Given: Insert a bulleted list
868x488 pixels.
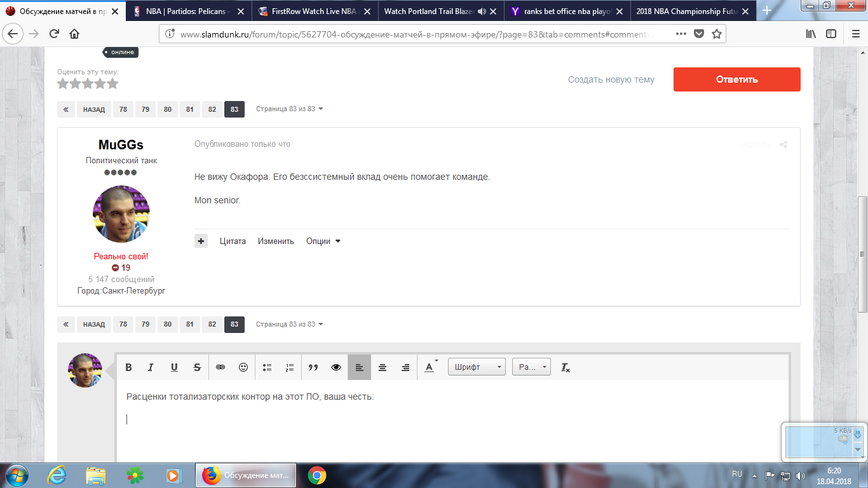Looking at the screenshot, I should pos(267,367).
